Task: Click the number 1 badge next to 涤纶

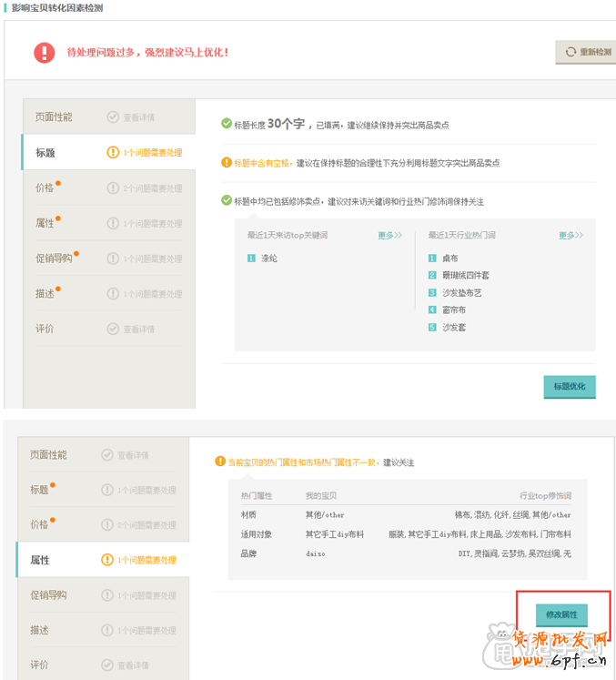Action: point(251,259)
